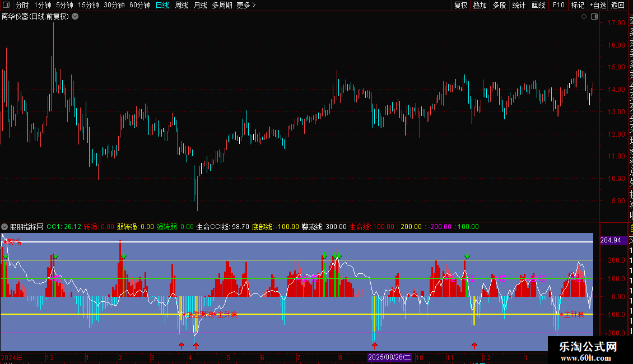
Task: Click the green down arrow at February spike
Action: click(124, 256)
